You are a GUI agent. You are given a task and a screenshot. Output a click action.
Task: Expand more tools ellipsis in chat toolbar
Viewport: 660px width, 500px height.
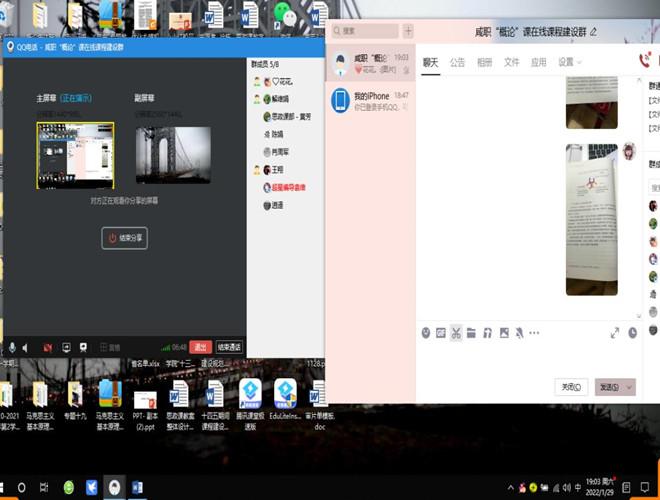click(x=534, y=332)
